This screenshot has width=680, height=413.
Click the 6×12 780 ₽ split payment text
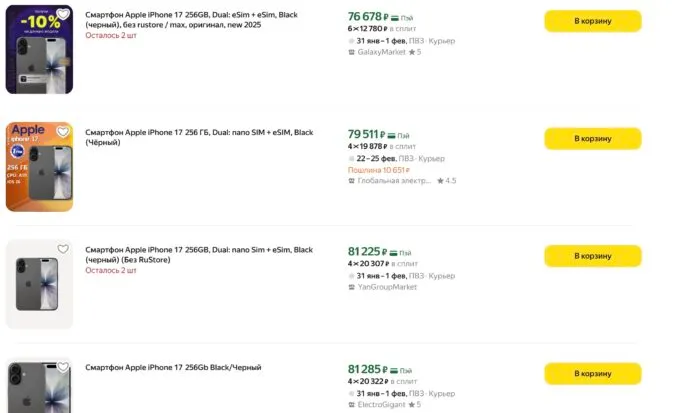click(x=367, y=29)
